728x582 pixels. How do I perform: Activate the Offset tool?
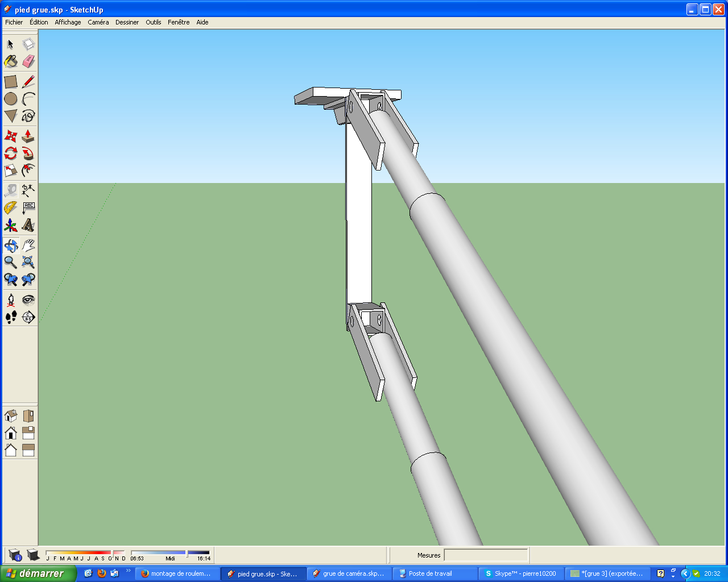coord(28,171)
